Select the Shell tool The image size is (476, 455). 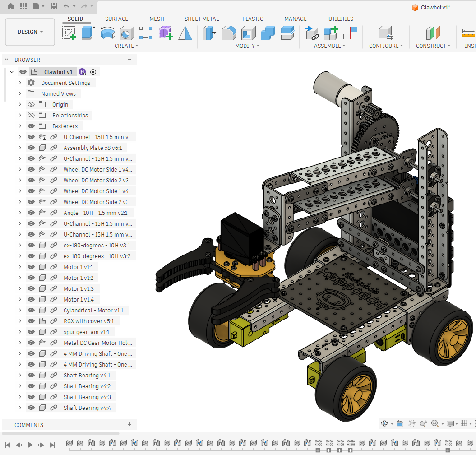[x=248, y=33]
